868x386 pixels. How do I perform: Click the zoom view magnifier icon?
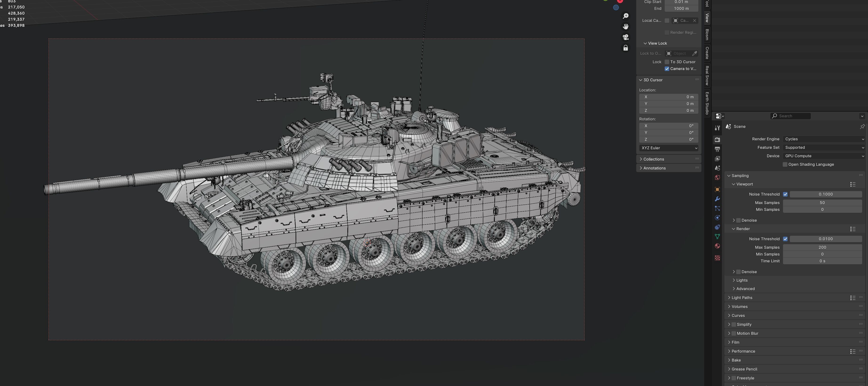tap(626, 16)
